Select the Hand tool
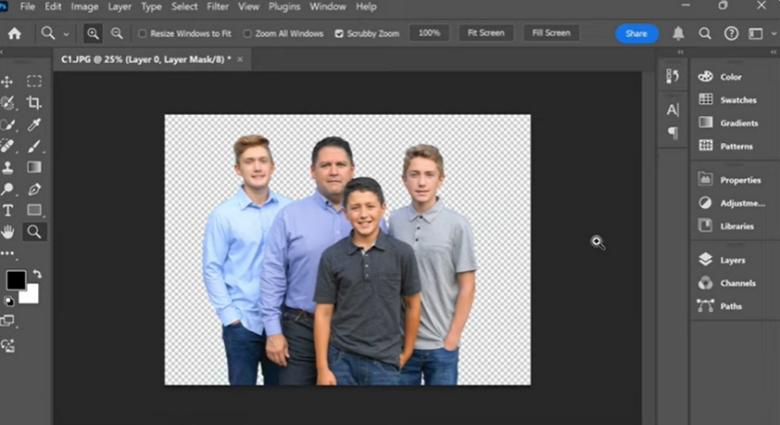The image size is (780, 425). pyautogui.click(x=8, y=232)
